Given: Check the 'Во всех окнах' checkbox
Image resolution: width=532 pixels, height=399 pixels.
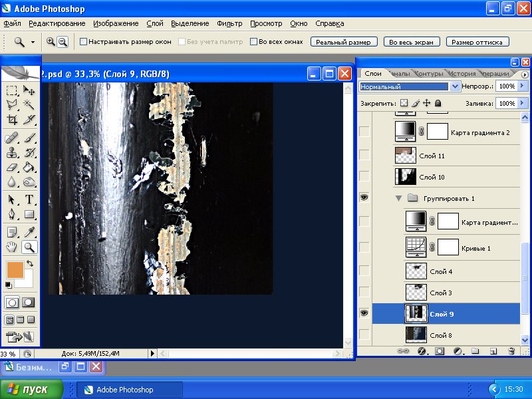Looking at the screenshot, I should [x=253, y=41].
